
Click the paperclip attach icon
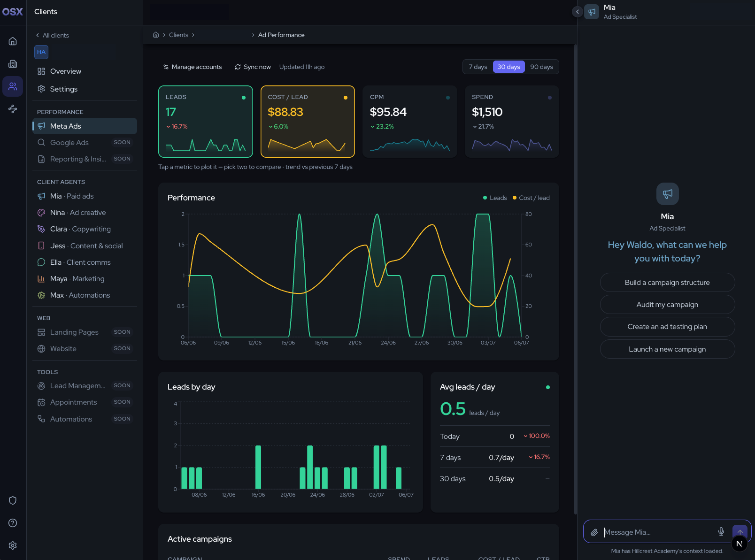594,532
